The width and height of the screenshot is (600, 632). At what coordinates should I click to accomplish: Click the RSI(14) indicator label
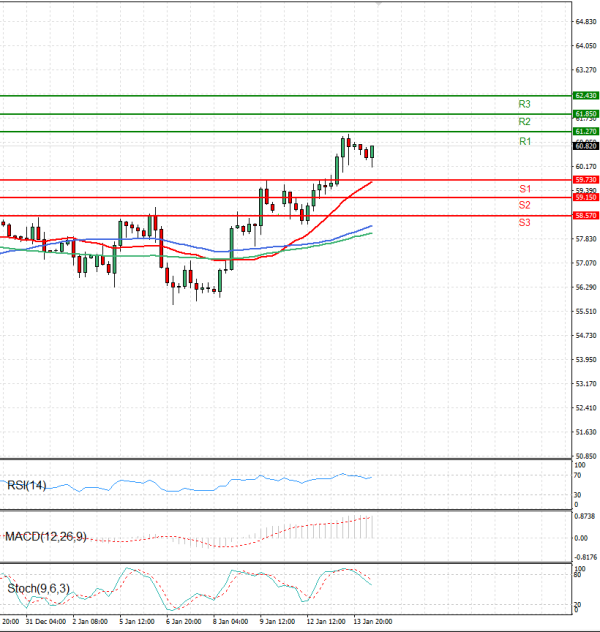(x=27, y=486)
